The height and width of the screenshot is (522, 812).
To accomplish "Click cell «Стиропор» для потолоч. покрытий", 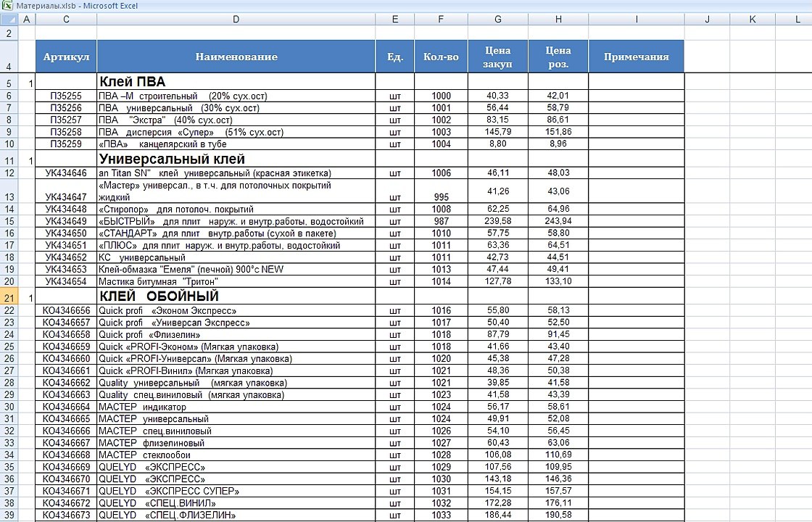I will coord(236,210).
